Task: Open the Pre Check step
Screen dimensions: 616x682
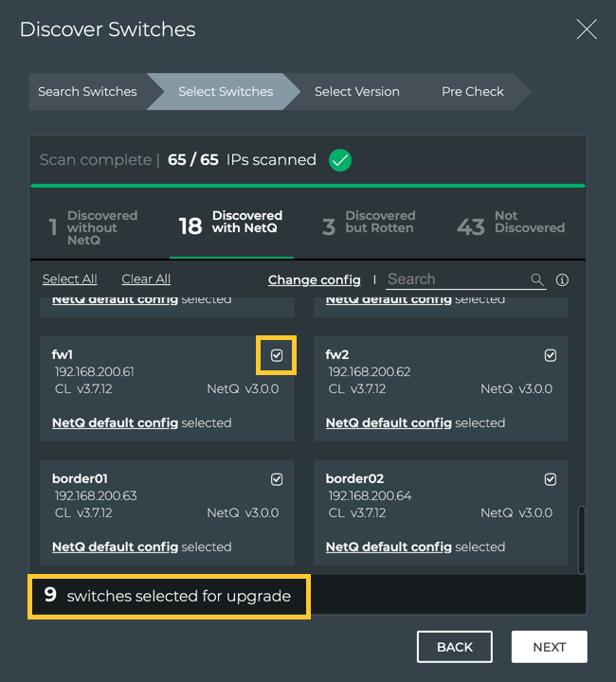Action: click(472, 92)
